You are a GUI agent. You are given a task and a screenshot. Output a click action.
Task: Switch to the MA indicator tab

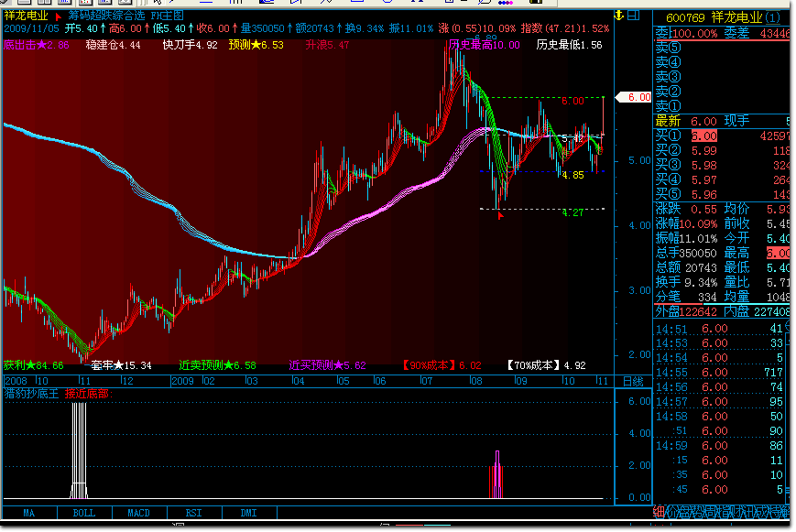coord(29,513)
